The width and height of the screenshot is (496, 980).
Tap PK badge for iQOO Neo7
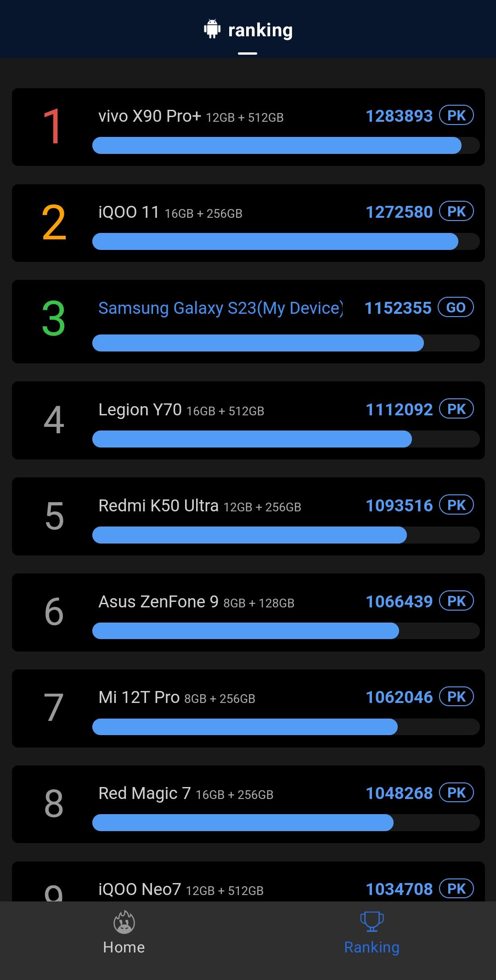point(457,889)
